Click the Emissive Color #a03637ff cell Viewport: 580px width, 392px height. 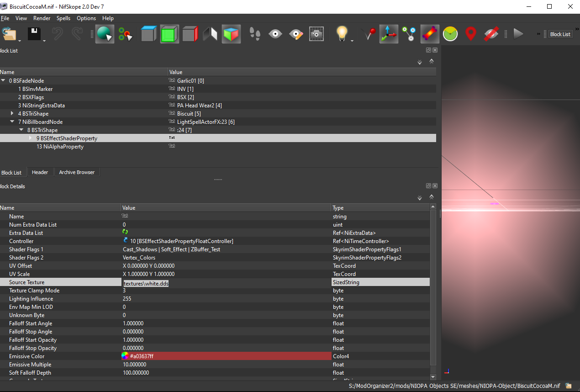226,356
